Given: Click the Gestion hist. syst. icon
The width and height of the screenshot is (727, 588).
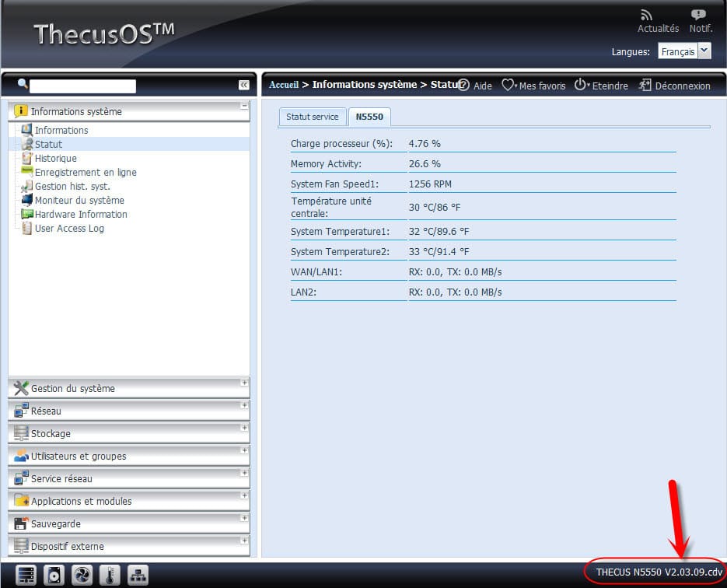Looking at the screenshot, I should point(27,186).
